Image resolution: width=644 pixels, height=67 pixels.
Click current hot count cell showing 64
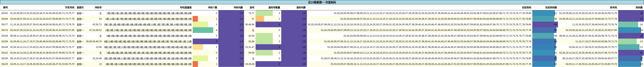point(545,42)
